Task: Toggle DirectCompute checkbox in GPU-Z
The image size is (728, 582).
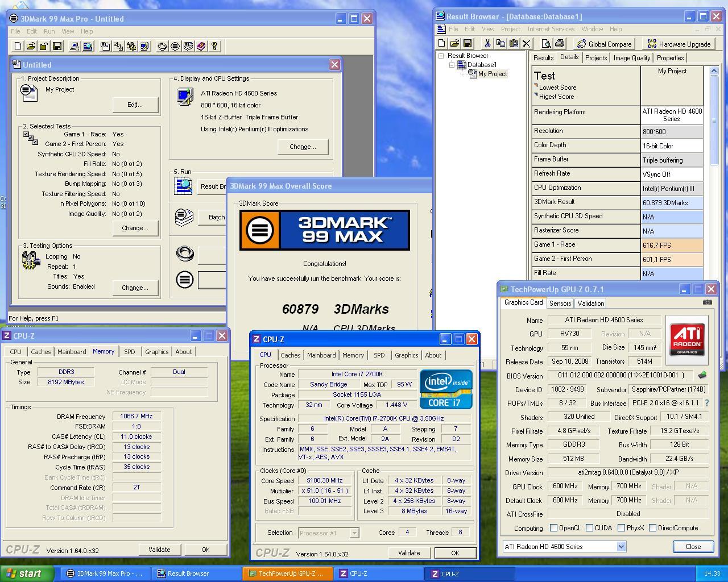Action: pyautogui.click(x=653, y=528)
